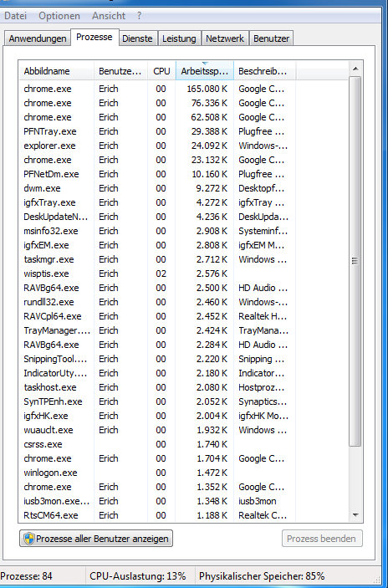This screenshot has width=388, height=588.
Task: Select the PFNetDm.exe process
Action: 183,174
